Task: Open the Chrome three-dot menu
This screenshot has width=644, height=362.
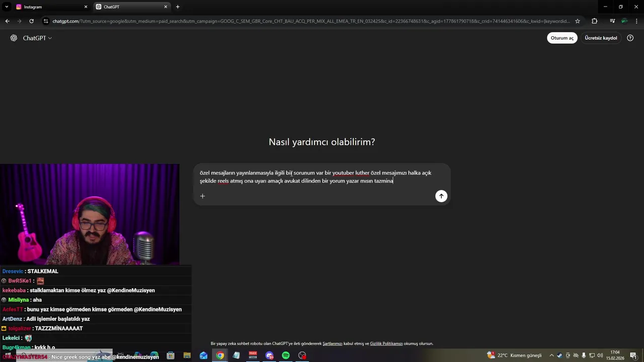Action: (636, 21)
